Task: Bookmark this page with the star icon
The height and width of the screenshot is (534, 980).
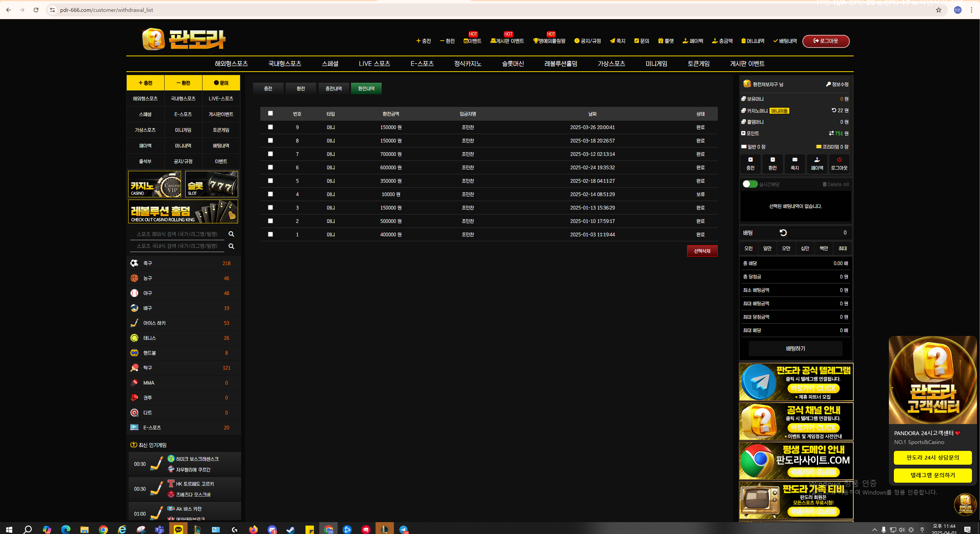Action: [x=938, y=10]
